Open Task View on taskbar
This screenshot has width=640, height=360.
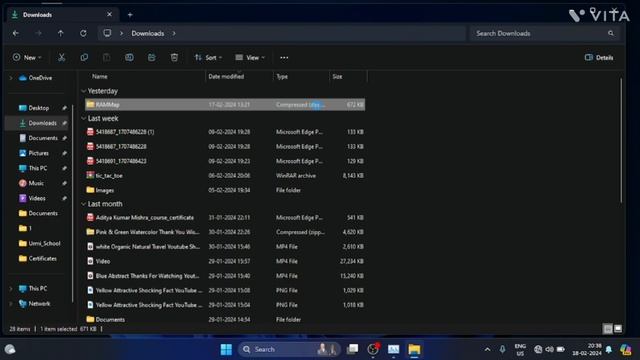(352, 349)
